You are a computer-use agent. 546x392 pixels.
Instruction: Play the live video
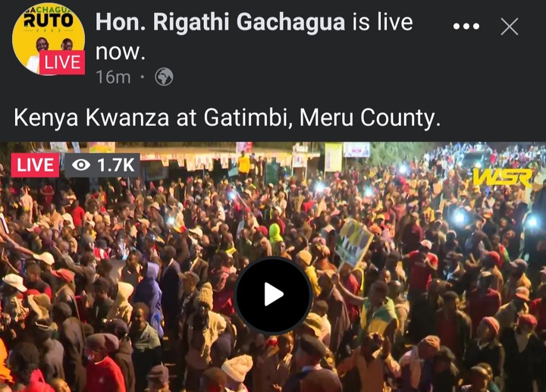(x=273, y=295)
